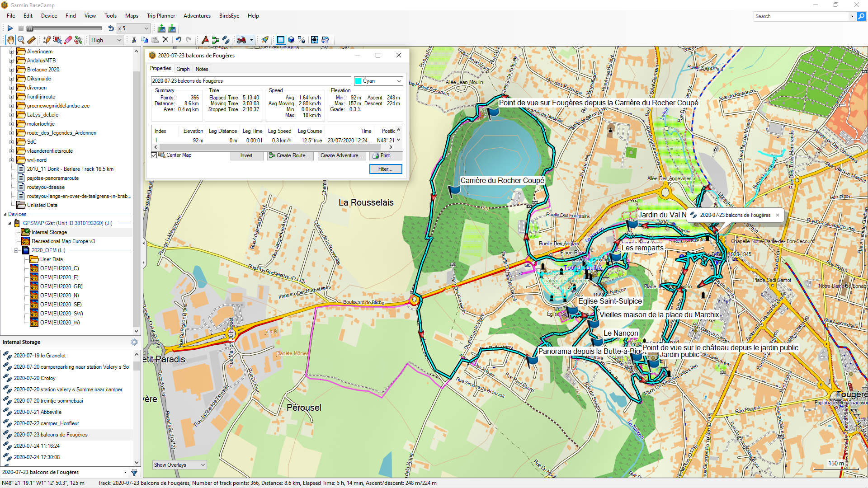Open the Maps menu
Screen dimensions: 868x488
pos(132,16)
